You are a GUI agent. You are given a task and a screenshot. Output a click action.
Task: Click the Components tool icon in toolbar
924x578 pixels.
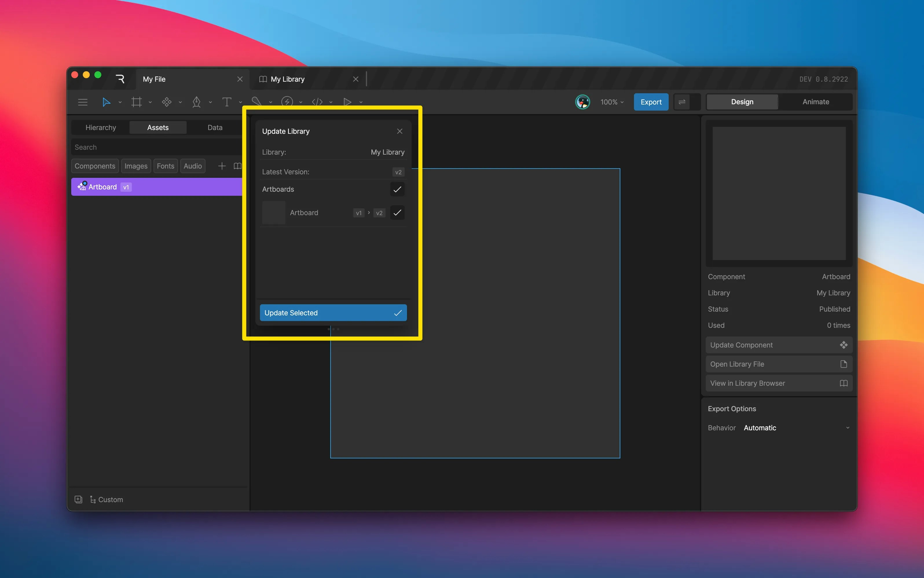tap(167, 102)
